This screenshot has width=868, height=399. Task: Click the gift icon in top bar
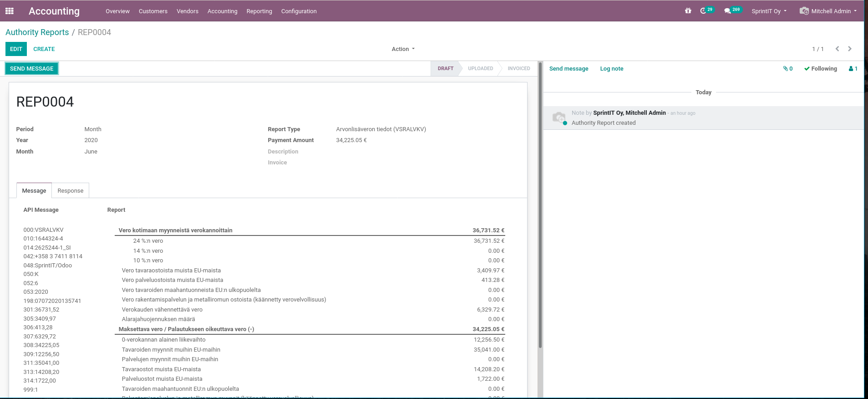(688, 11)
